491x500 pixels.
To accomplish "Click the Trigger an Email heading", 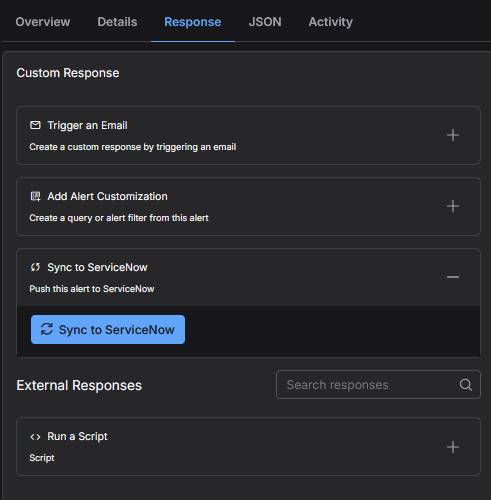I will (87, 125).
